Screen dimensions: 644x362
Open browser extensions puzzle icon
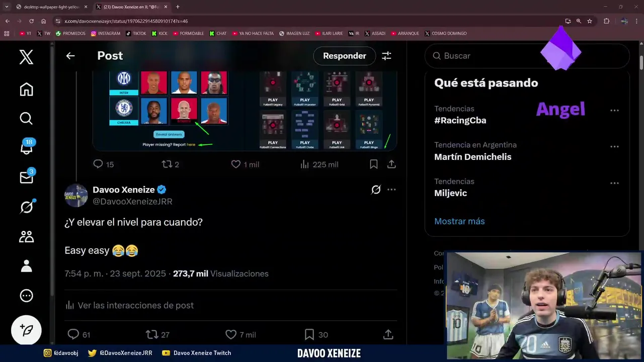(606, 21)
